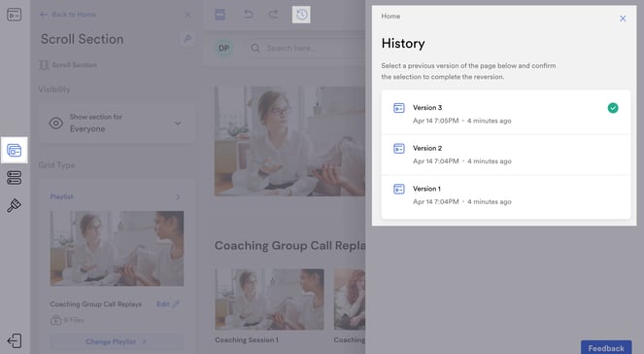The height and width of the screenshot is (354, 644).
Task: Close the Scroll Section panel
Action: tap(187, 15)
